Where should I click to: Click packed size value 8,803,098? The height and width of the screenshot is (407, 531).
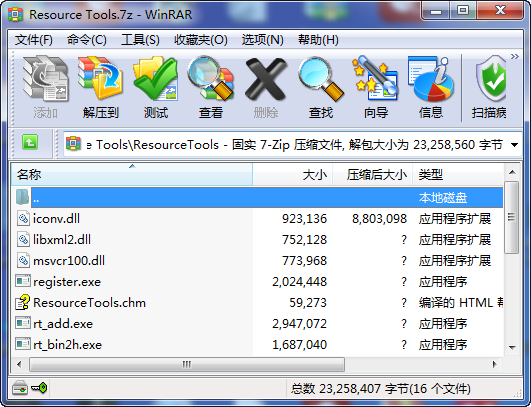379,219
